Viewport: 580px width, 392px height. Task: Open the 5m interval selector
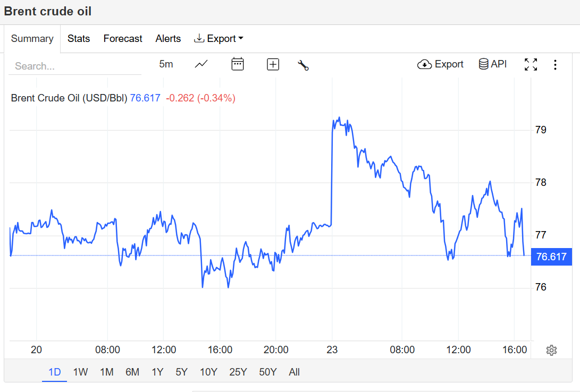click(166, 64)
